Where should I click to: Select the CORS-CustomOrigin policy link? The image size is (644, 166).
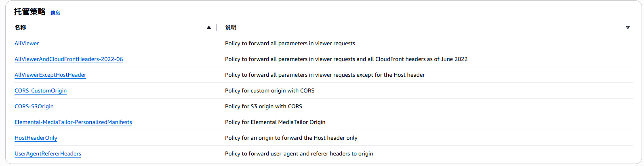[x=40, y=90]
